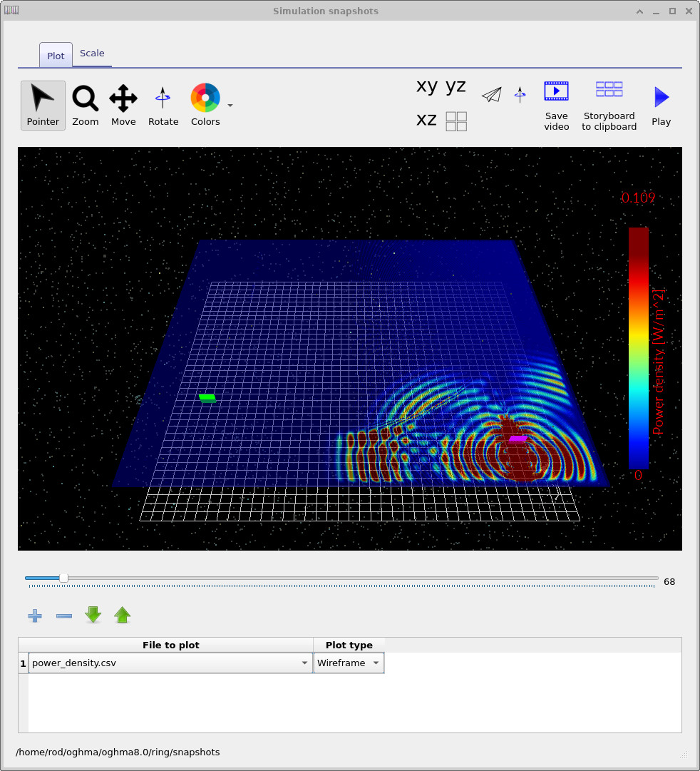The height and width of the screenshot is (771, 700).
Task: Add a new file row with plus button
Action: tap(34, 615)
